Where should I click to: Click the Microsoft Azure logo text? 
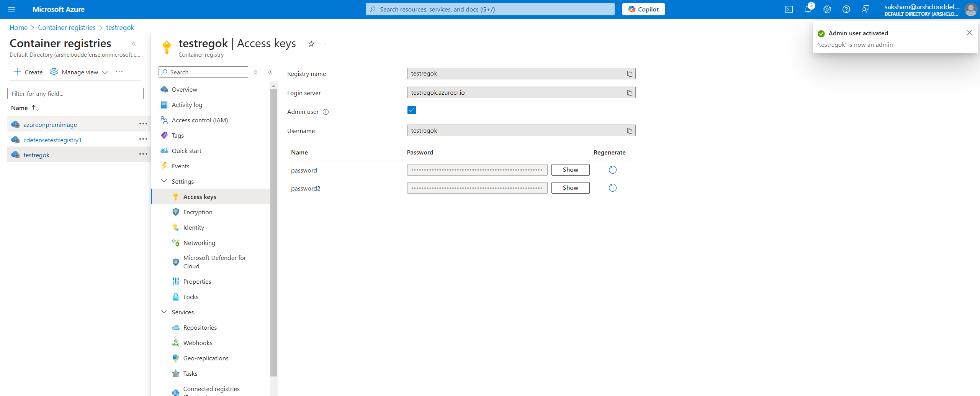coord(59,9)
